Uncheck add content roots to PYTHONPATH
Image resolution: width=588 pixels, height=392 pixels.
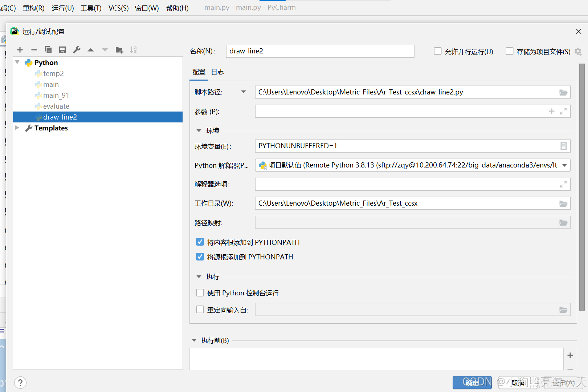tap(200, 242)
